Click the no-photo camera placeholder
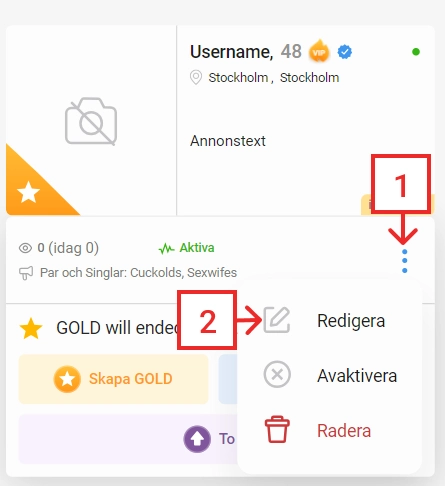Viewport: 445px width, 486px height. [x=91, y=121]
